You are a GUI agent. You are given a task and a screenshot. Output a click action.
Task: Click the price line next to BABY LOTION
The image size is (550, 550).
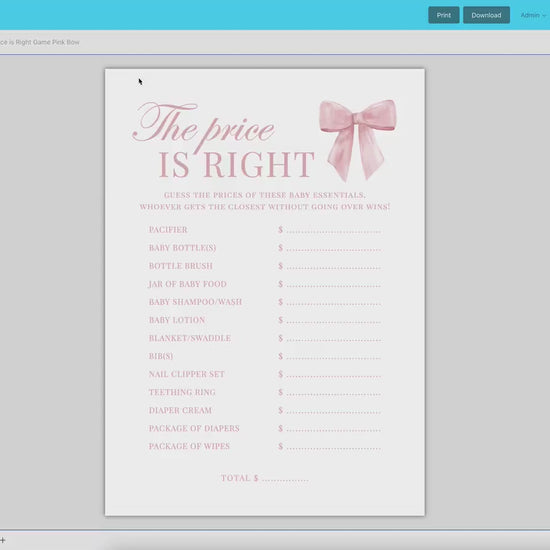point(329,320)
